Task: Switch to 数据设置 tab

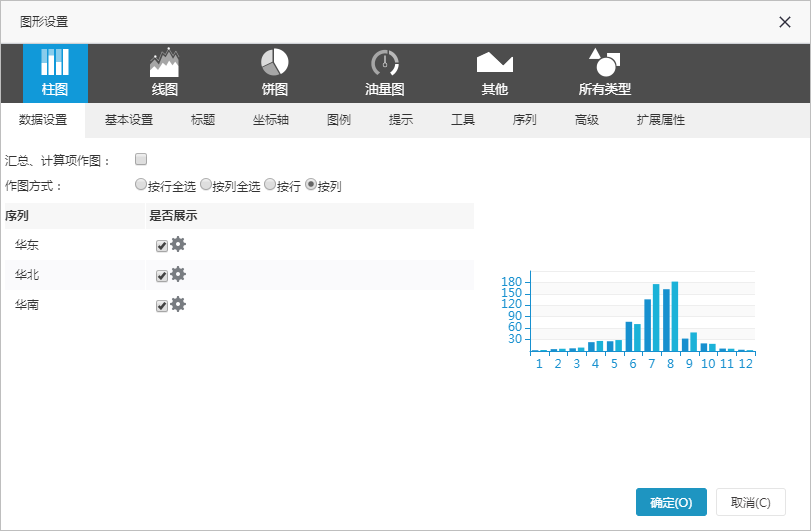Action: click(43, 120)
